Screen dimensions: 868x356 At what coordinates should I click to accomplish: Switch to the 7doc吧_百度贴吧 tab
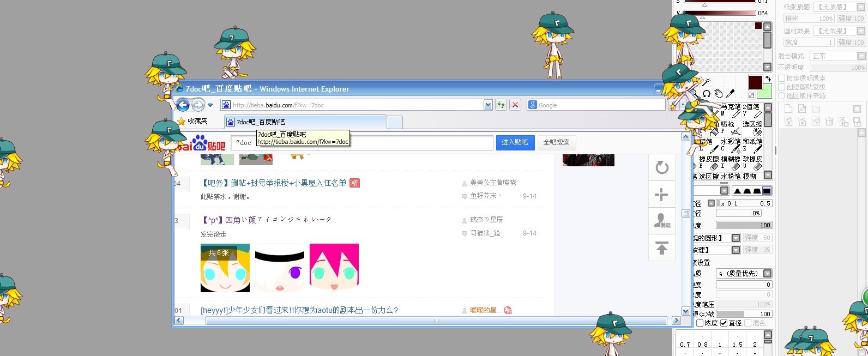pos(305,122)
